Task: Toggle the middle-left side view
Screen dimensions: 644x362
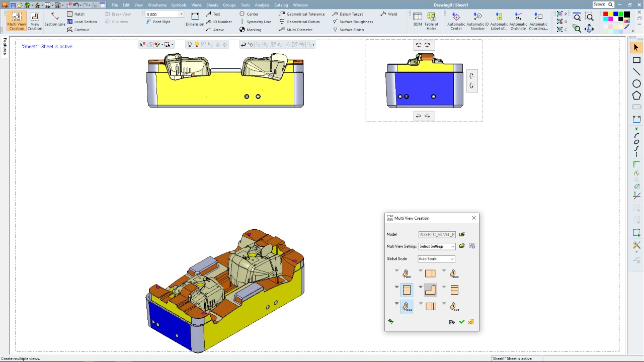Action: [x=407, y=290]
